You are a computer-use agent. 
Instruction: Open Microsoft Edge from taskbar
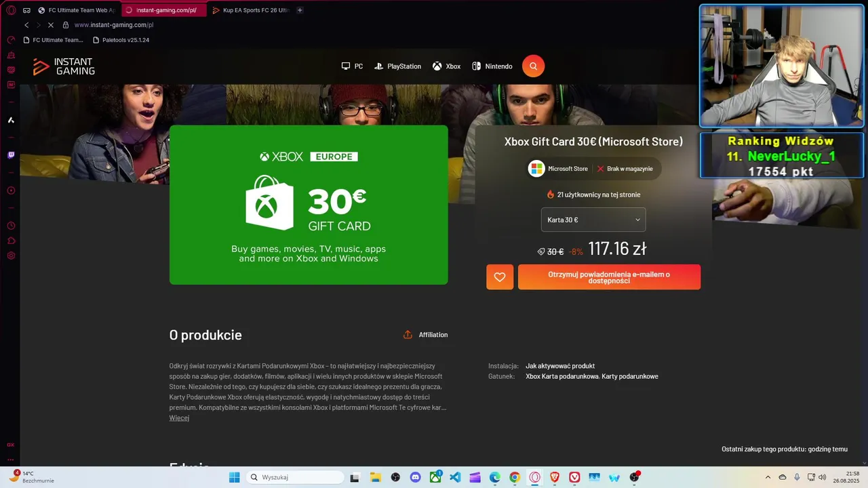click(495, 478)
